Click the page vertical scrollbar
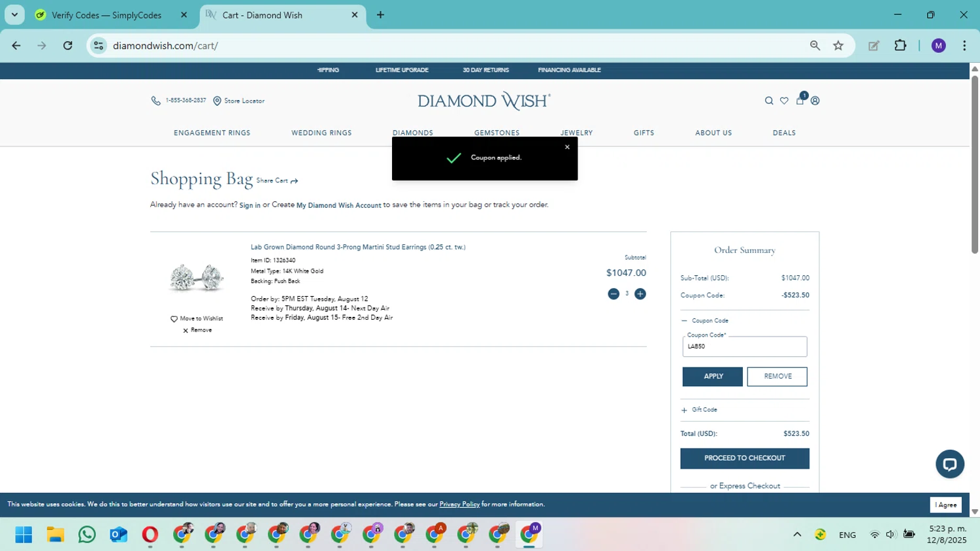This screenshot has width=980, height=551. [975, 163]
